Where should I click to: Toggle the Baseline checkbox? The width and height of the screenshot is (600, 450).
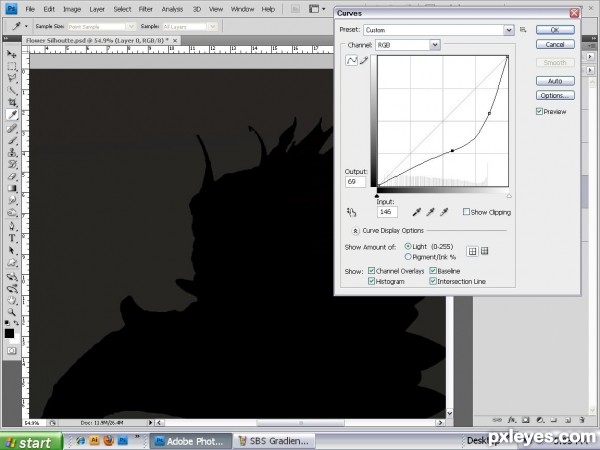(x=433, y=271)
